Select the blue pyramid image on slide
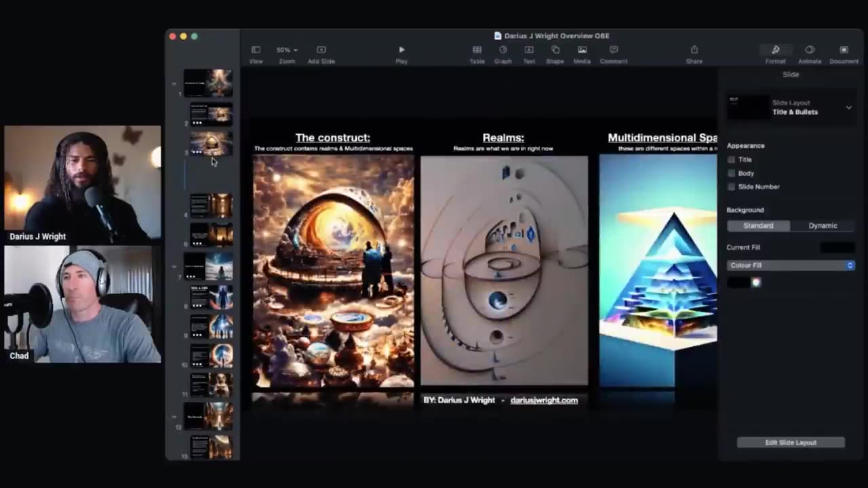Image resolution: width=868 pixels, height=488 pixels. click(x=658, y=270)
